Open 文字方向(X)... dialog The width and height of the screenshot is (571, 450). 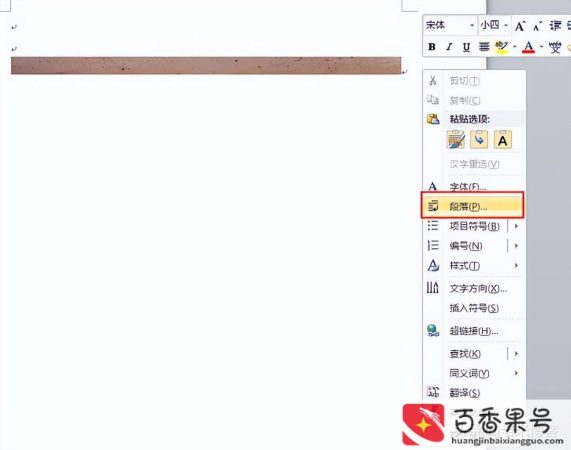point(478,288)
